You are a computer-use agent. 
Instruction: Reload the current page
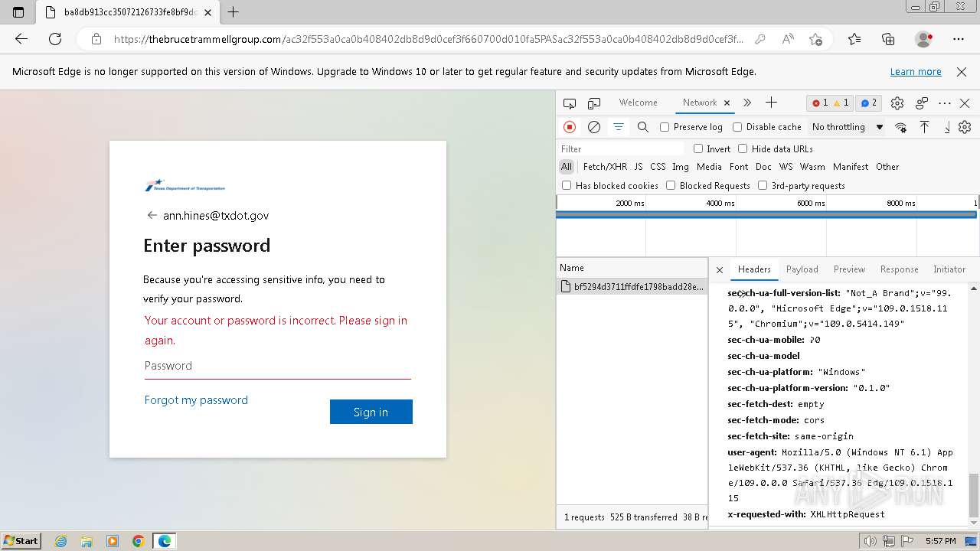coord(55,39)
